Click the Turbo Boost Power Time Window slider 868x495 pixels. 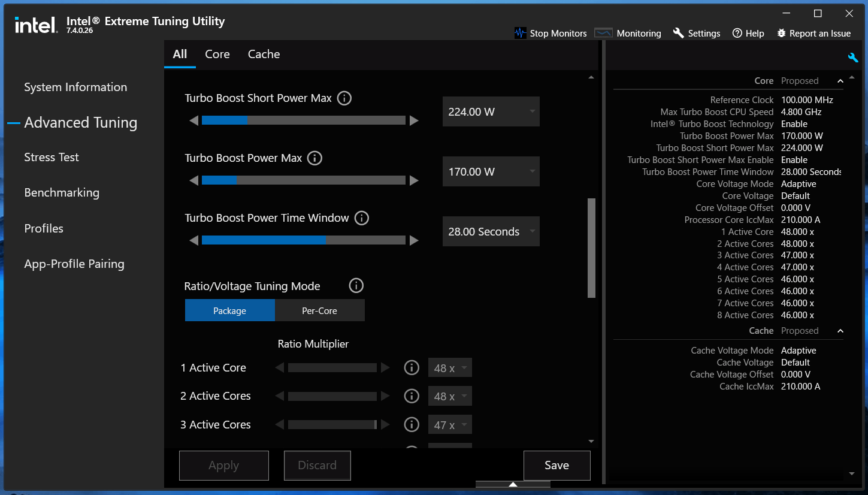tap(304, 240)
